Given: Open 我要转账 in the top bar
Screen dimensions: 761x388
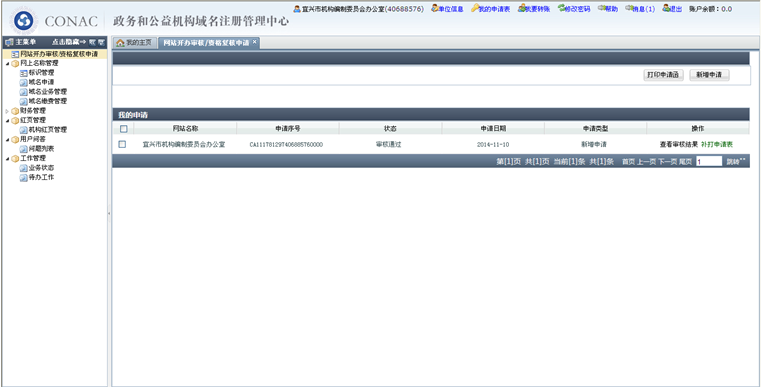Looking at the screenshot, I should click(x=534, y=9).
